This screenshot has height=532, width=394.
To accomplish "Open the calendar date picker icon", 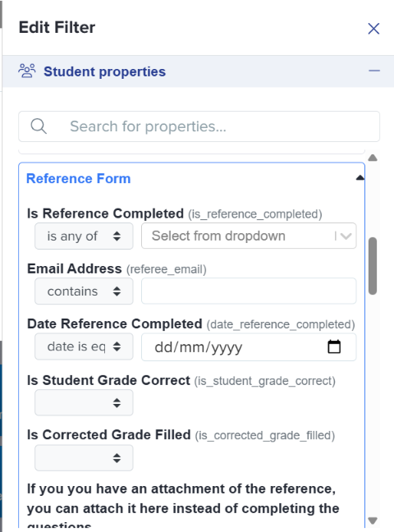I will [x=334, y=346].
